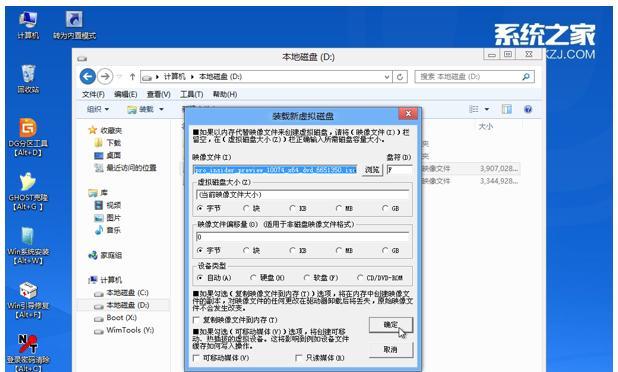Select GB radio under 虚拟磁盘大小

pos(391,208)
